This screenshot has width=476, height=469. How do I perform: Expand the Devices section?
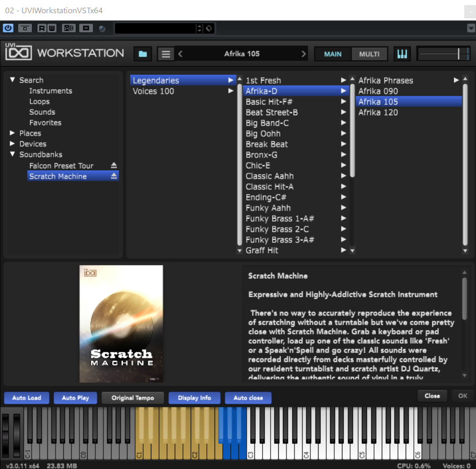pyautogui.click(x=12, y=144)
